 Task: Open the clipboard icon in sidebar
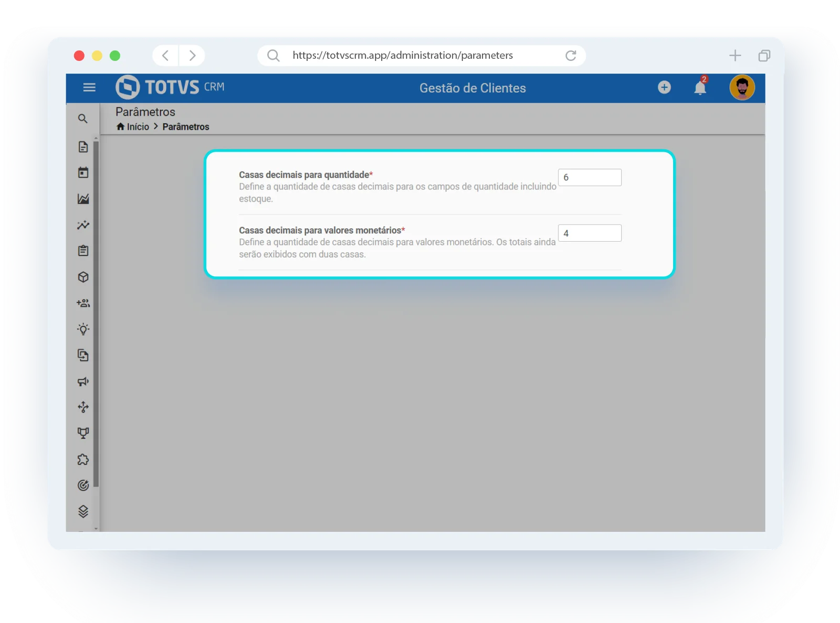click(83, 251)
